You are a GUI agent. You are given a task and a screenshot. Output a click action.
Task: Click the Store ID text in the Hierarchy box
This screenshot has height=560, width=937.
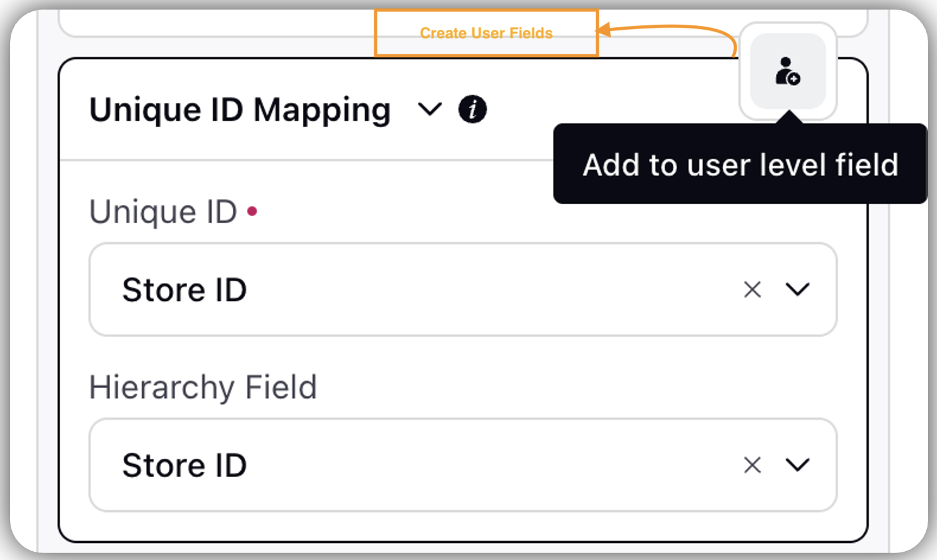coord(185,466)
